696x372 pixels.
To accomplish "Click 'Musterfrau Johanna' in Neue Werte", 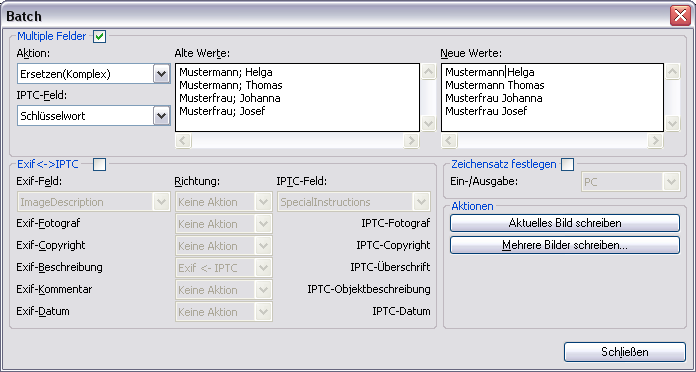I will tap(494, 98).
